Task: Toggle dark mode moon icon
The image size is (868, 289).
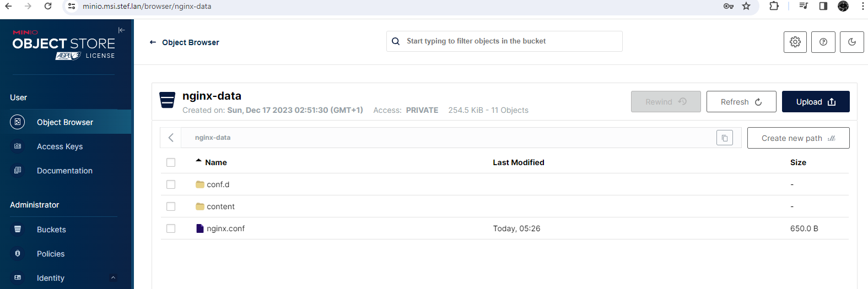Action: click(851, 42)
